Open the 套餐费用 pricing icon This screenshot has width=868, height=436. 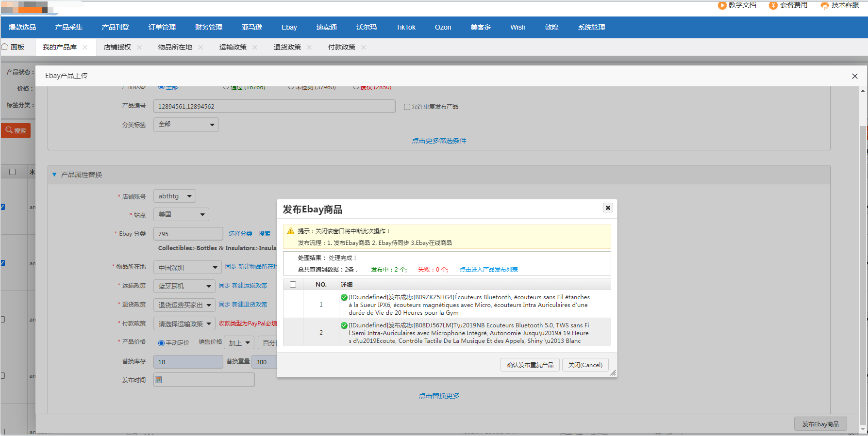(x=773, y=5)
